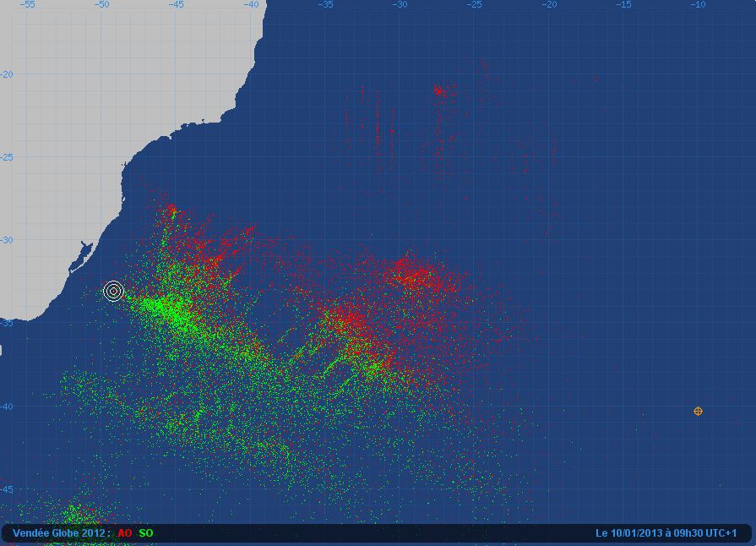Viewport: 756px width, 546px height.
Task: Click the -20 latitude label on left
Action: (x=6, y=74)
